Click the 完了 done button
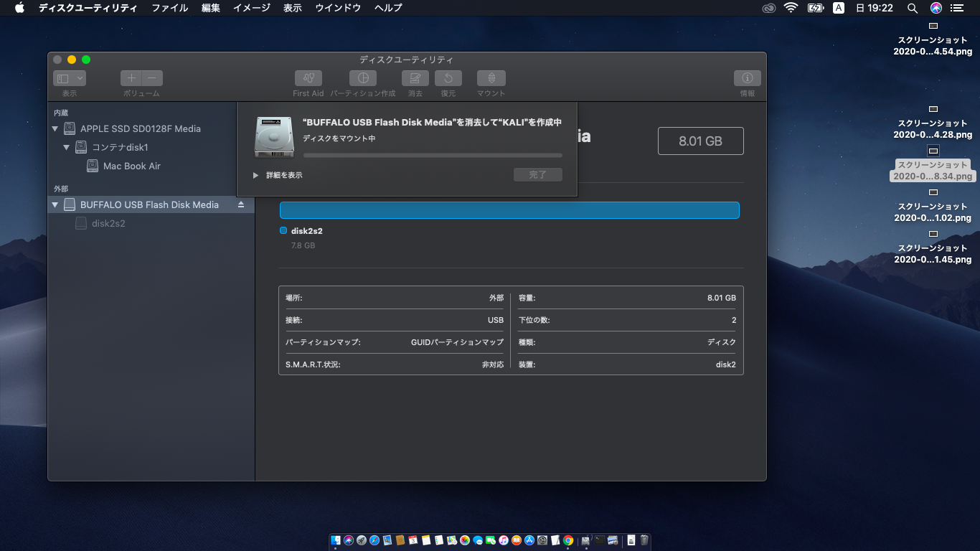The height and width of the screenshot is (551, 980). tap(538, 175)
